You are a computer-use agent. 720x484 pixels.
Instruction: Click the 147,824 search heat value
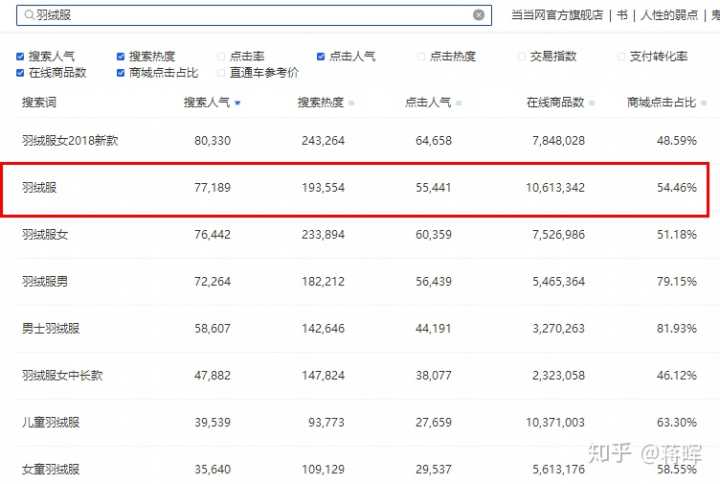click(323, 375)
